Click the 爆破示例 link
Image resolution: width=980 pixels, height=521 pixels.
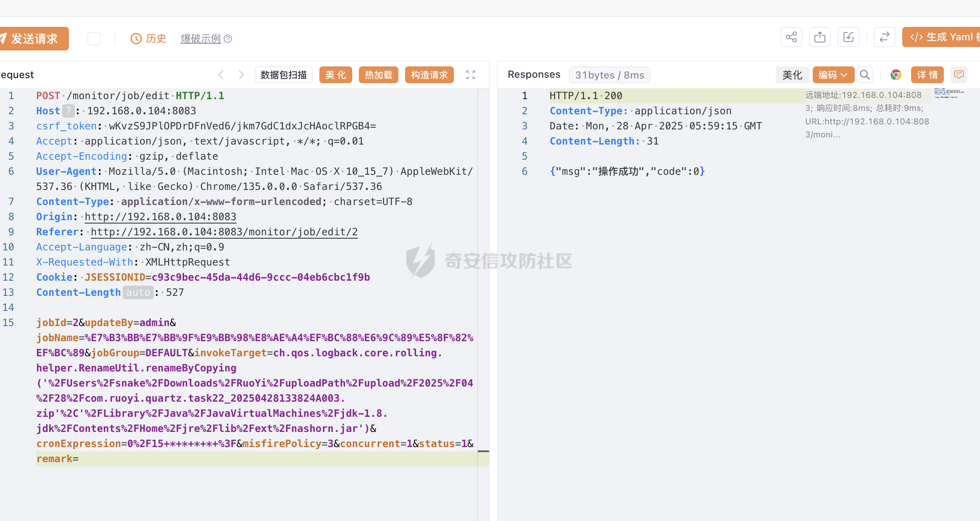[x=201, y=39]
